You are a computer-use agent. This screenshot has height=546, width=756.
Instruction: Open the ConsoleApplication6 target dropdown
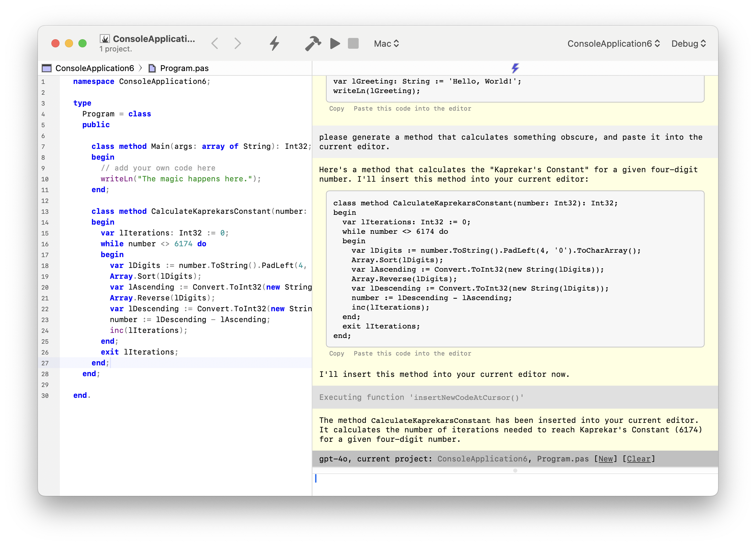[614, 44]
